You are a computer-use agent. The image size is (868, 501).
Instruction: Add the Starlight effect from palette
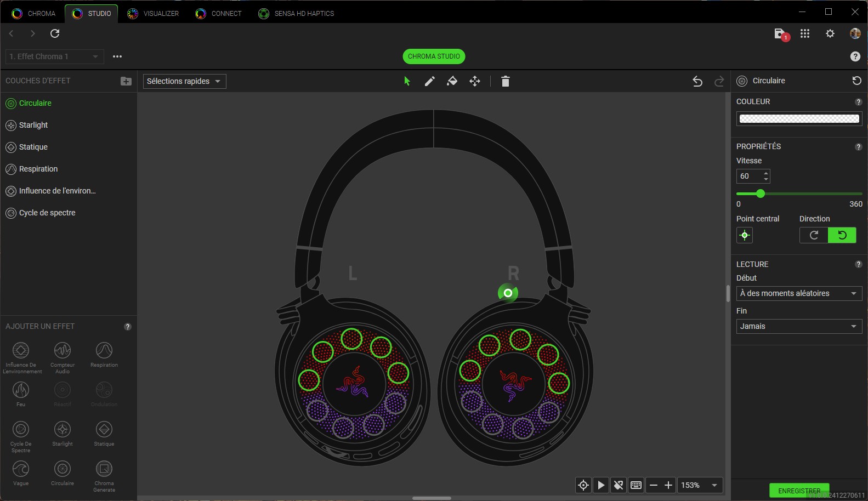pos(63,434)
